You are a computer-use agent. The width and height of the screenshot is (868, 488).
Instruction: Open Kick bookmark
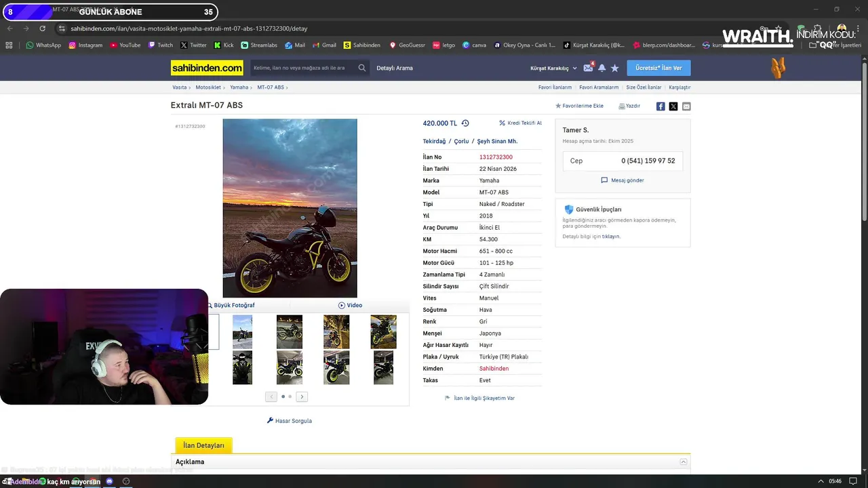tap(224, 45)
